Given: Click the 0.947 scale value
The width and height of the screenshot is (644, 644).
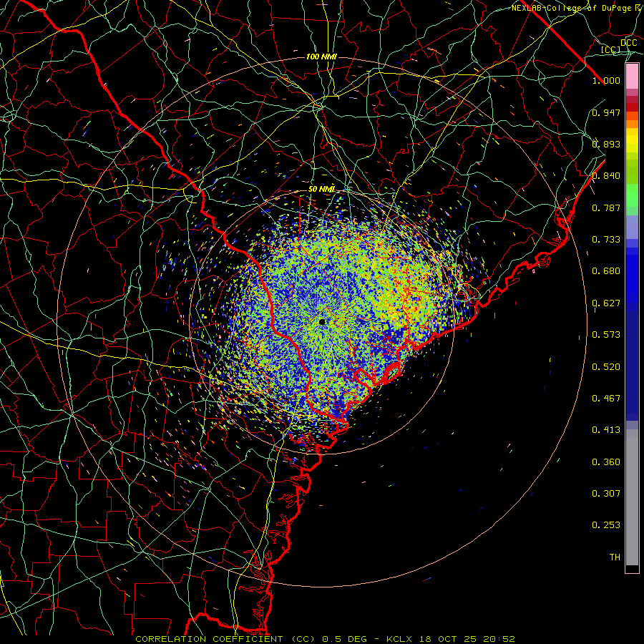Looking at the screenshot, I should [606, 112].
